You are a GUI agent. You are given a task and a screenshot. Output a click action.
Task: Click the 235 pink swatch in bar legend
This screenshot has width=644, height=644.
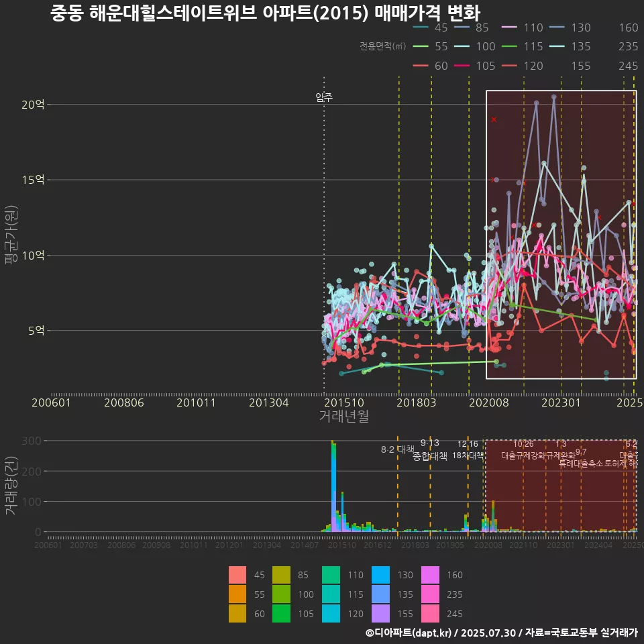(x=431, y=594)
